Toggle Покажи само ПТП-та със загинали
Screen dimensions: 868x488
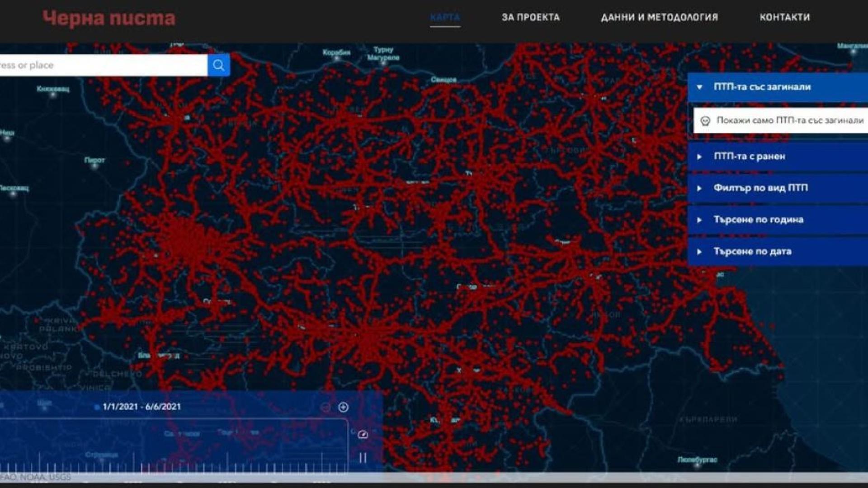click(789, 120)
